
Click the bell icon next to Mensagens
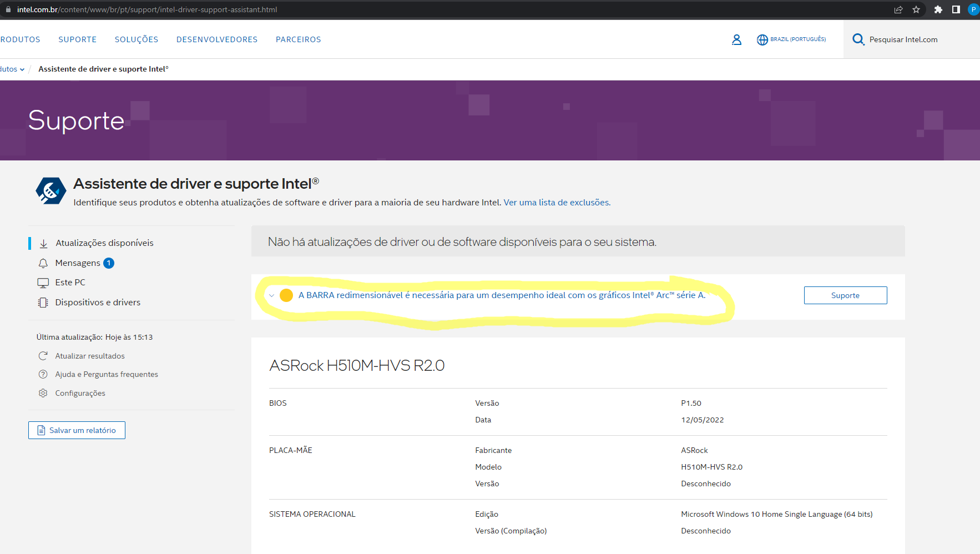pos(43,263)
